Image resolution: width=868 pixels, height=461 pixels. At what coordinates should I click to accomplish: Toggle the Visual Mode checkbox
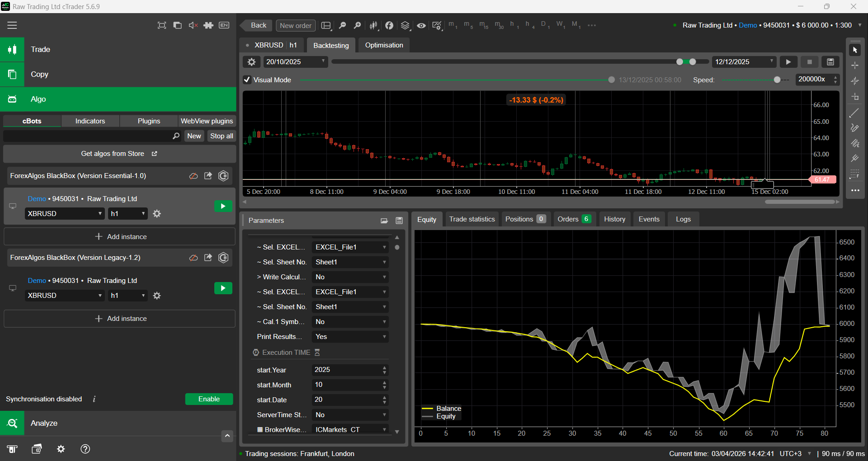[247, 80]
